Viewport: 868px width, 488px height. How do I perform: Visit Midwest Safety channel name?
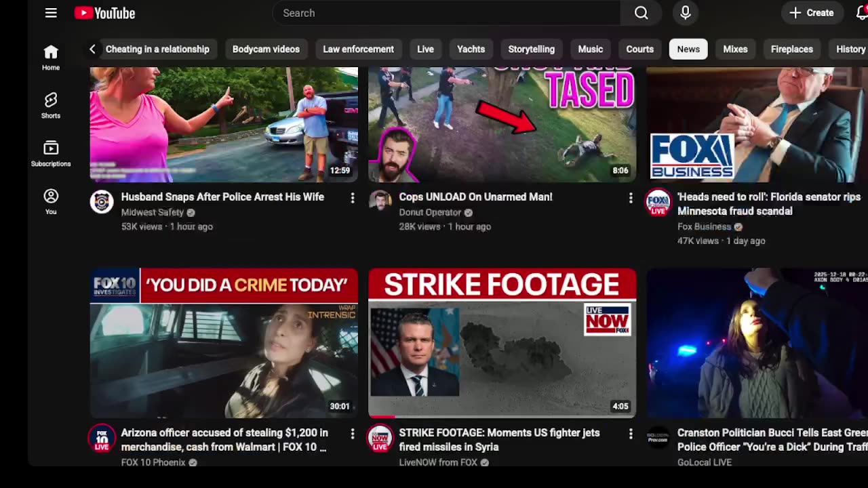(153, 212)
